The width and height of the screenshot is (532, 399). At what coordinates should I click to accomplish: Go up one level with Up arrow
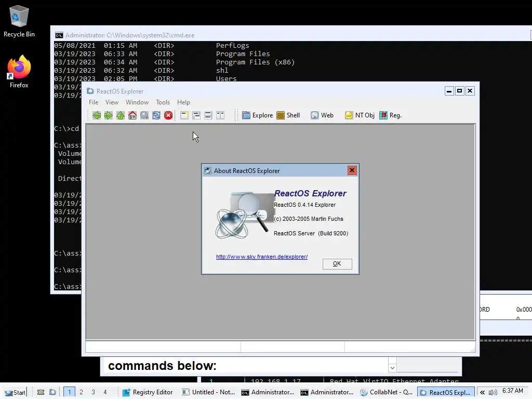pyautogui.click(x=121, y=115)
